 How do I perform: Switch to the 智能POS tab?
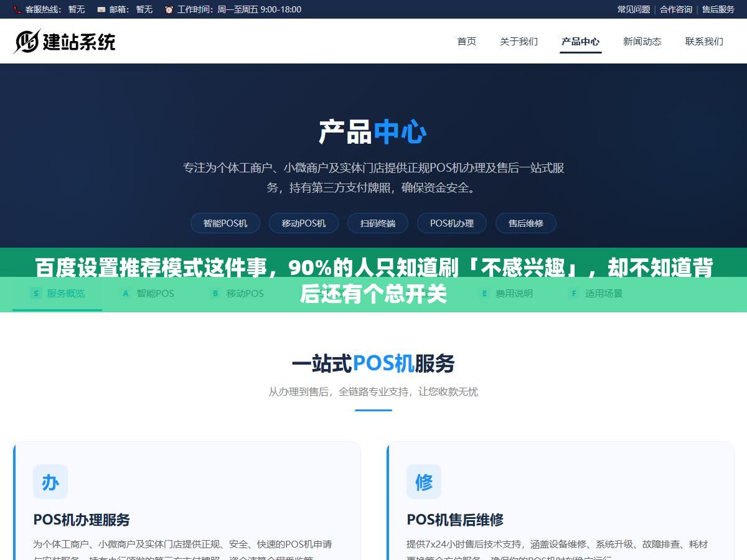[147, 293]
